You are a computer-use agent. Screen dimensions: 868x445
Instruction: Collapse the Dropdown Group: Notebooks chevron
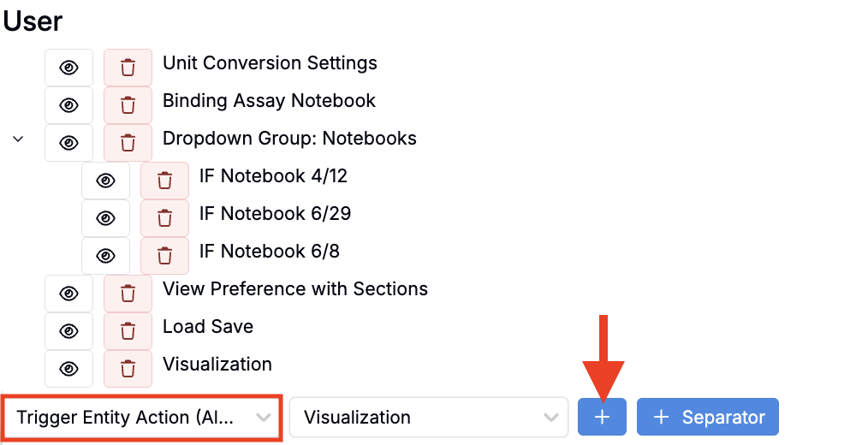(18, 139)
